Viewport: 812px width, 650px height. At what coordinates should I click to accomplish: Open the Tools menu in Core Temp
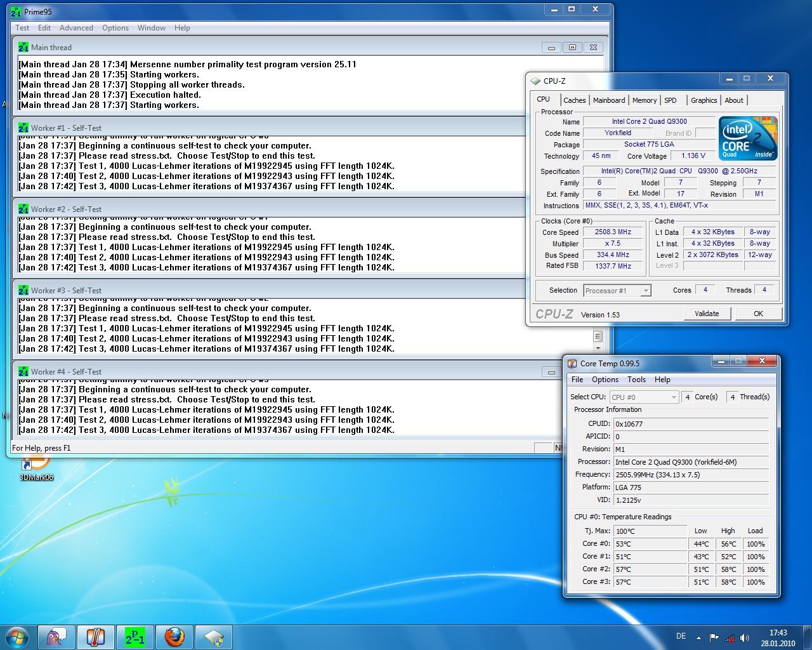[636, 380]
